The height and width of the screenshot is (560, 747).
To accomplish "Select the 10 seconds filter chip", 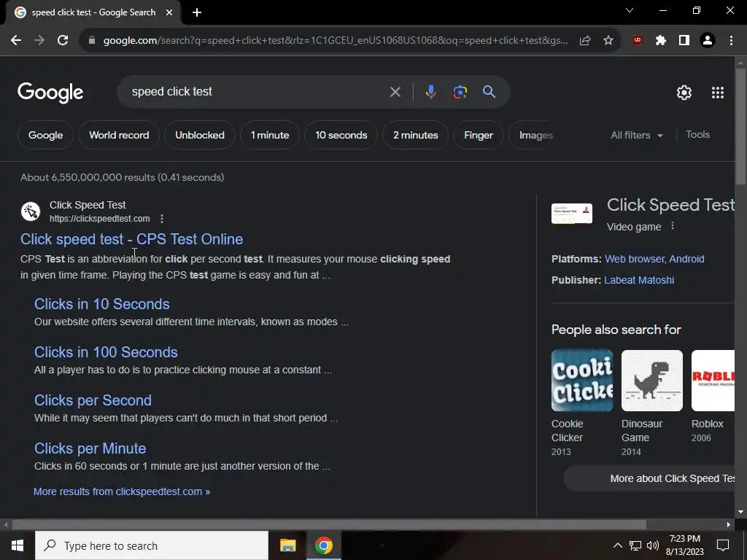I will pyautogui.click(x=341, y=135).
